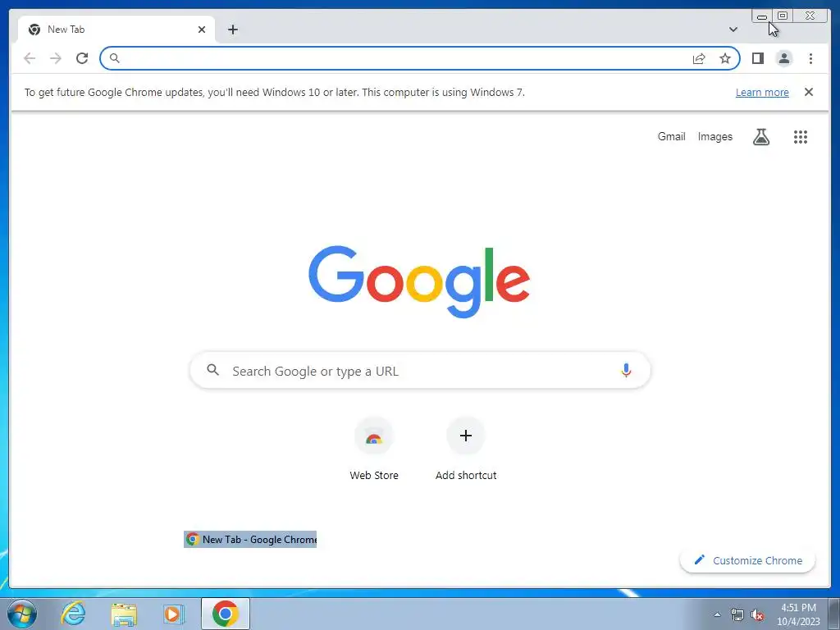Click the share this page icon
The height and width of the screenshot is (630, 840).
pyautogui.click(x=699, y=59)
